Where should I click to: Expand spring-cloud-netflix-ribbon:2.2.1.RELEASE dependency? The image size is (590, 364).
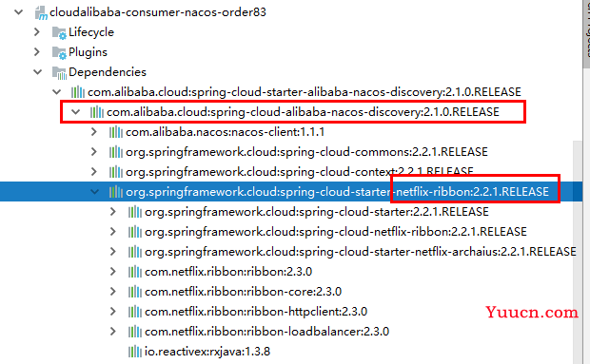tap(113, 232)
